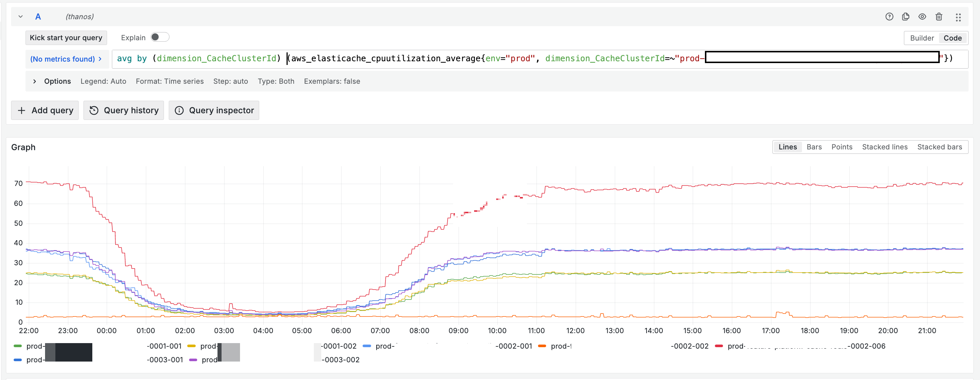The width and height of the screenshot is (980, 380).
Task: Click the plus icon in Add query
Action: 22,110
